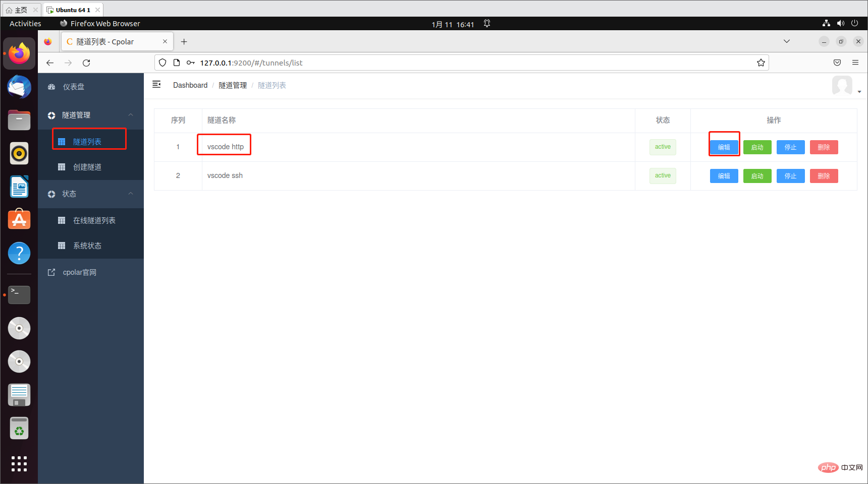Image resolution: width=868 pixels, height=484 pixels.
Task: Open the power icon in the top bar
Action: (854, 23)
